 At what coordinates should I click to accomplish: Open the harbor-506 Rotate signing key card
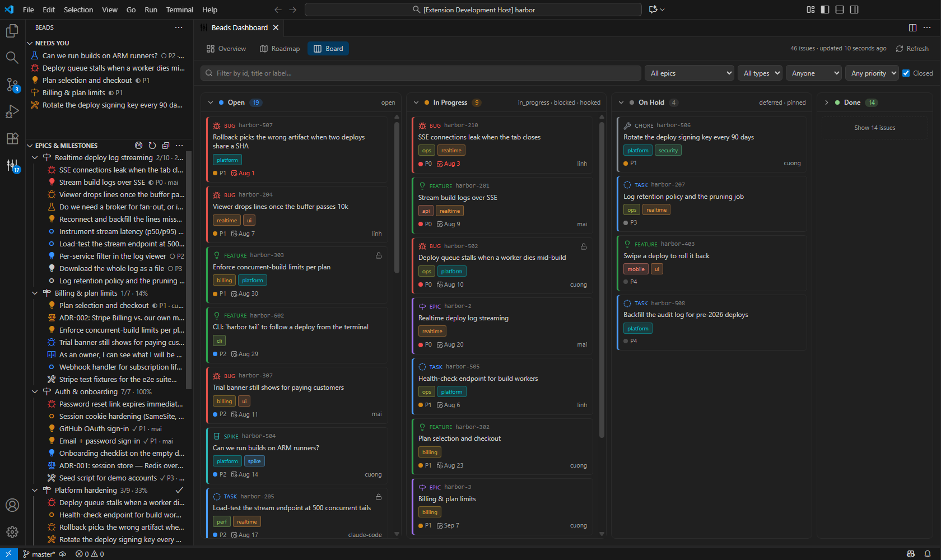coord(711,144)
